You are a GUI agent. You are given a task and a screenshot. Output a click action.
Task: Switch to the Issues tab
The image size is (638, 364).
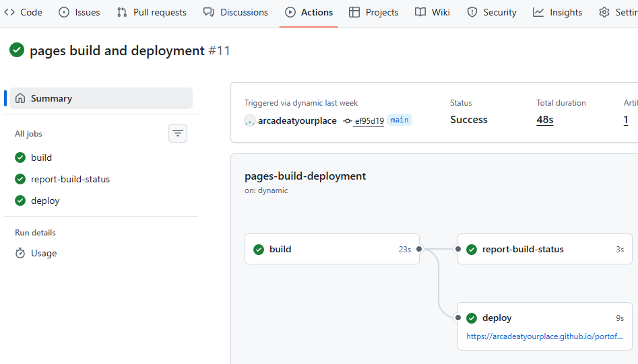point(79,12)
